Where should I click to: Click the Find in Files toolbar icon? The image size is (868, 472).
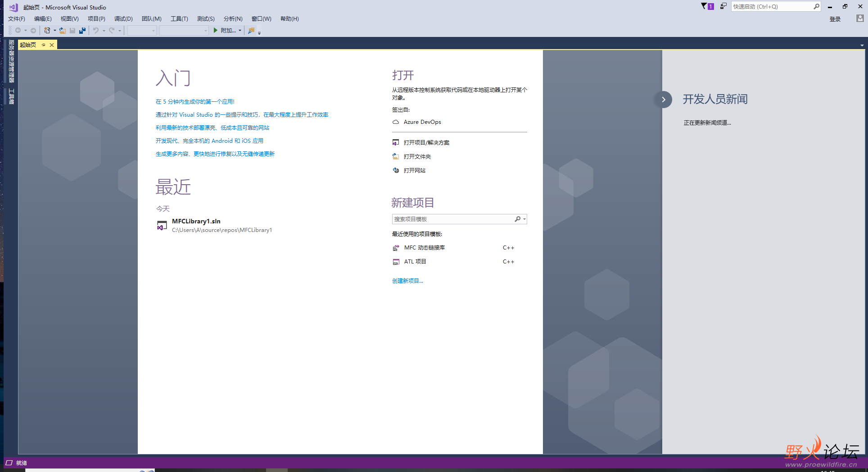click(x=251, y=31)
